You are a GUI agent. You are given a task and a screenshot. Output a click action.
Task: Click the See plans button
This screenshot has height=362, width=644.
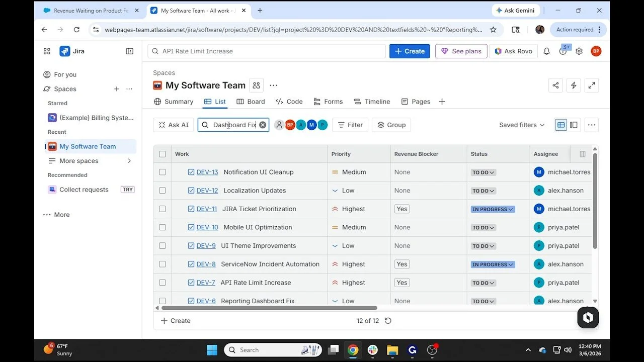(x=461, y=51)
